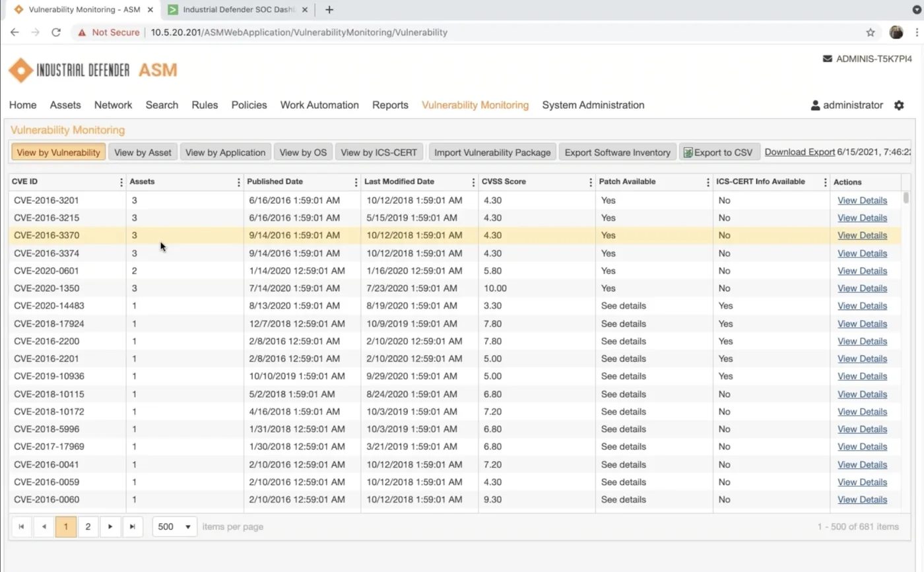
Task: Open the Patch Available column menu
Action: point(708,182)
